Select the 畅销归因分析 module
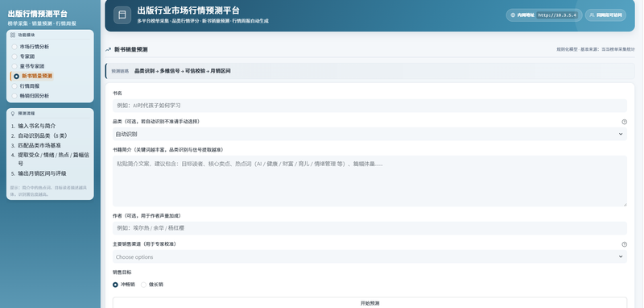The image size is (644, 308). (31, 96)
